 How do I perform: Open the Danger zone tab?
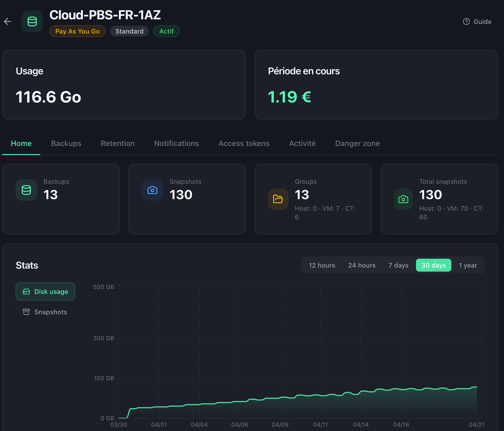(x=357, y=143)
